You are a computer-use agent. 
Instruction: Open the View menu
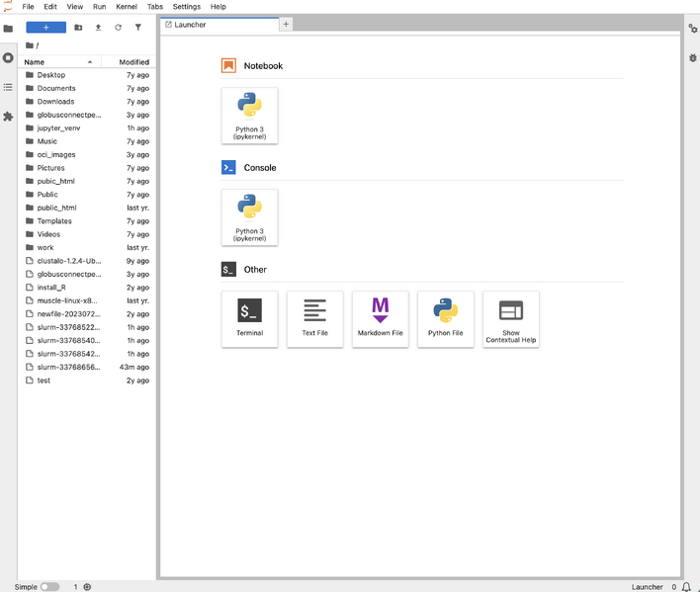point(74,7)
